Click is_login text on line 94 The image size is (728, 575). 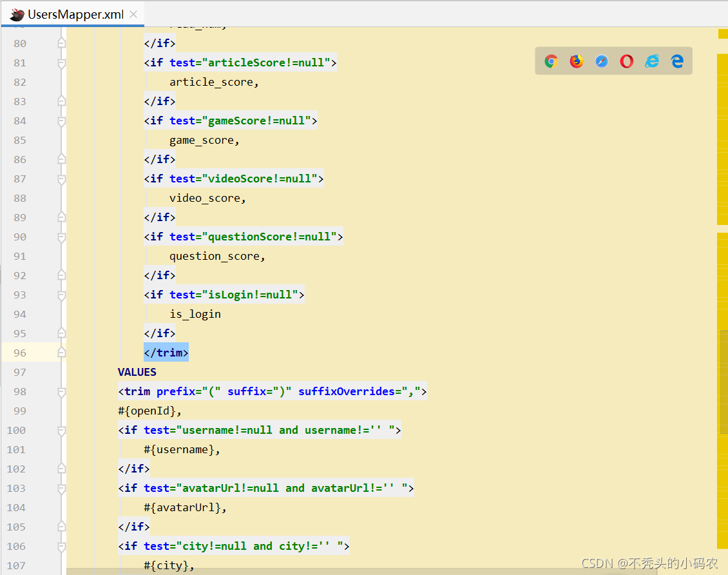tap(195, 315)
